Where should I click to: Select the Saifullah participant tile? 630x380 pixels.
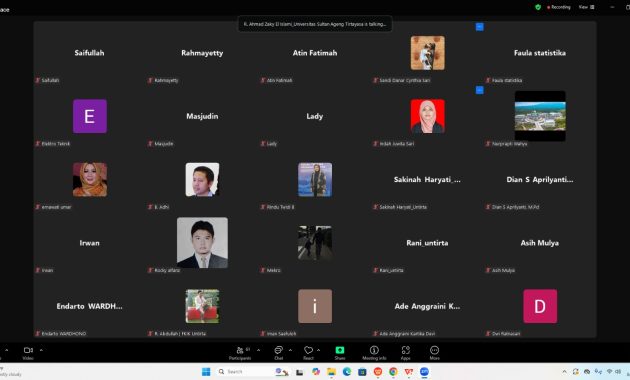(89, 53)
